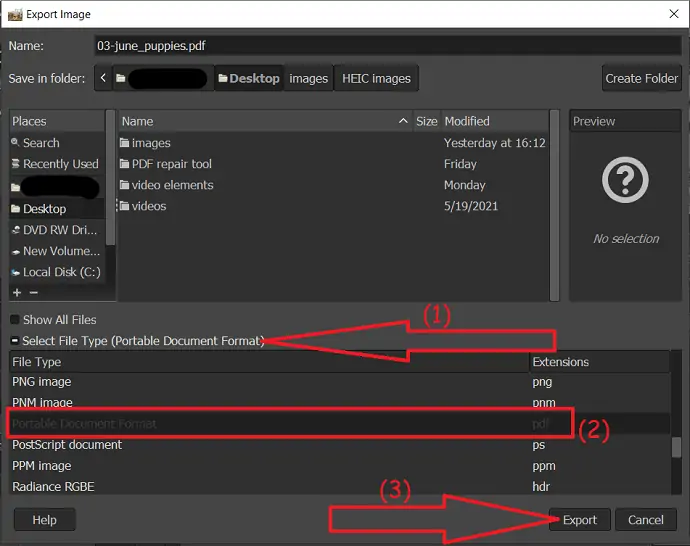The width and height of the screenshot is (690, 546).
Task: Open Help for export
Action: pos(44,520)
